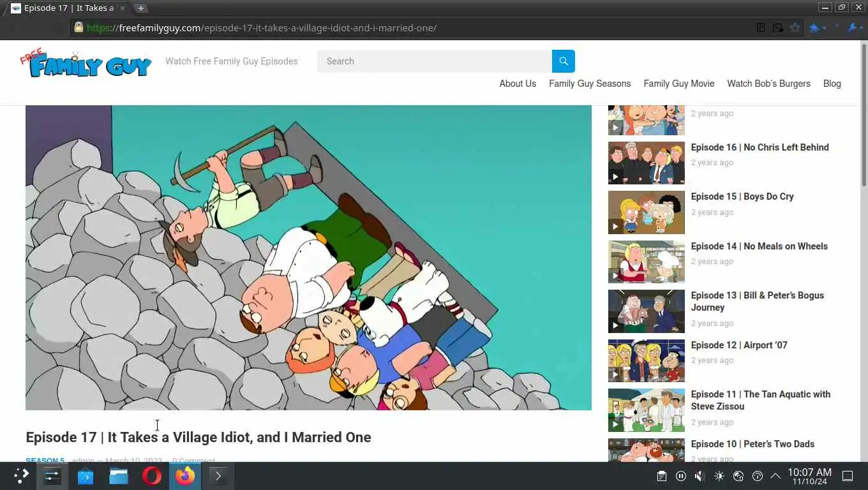Open Episode 15 Boys Do Cry link
This screenshot has width=868, height=490.
[x=742, y=197]
